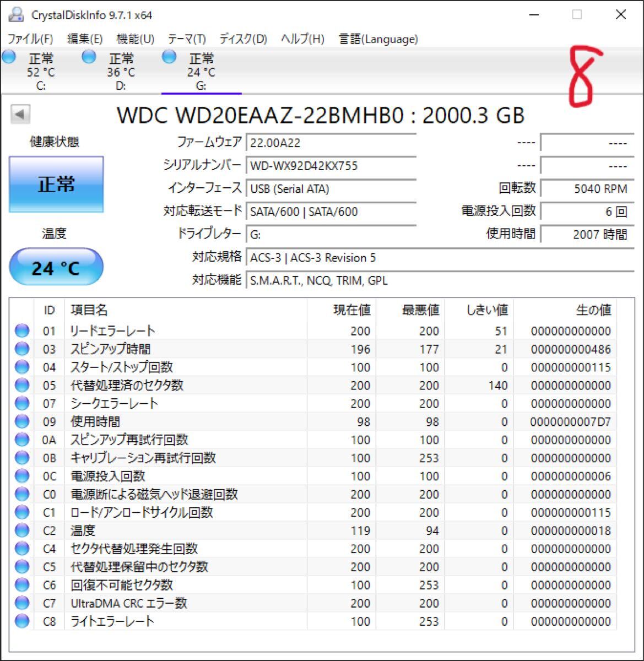Screen dimensions: 644x661
Task: Click the 正常 health status button
Action: coord(56,185)
